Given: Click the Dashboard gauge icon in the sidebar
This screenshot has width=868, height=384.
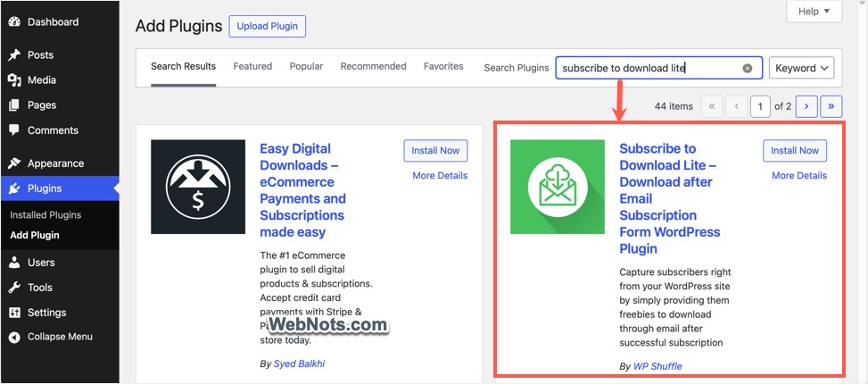Looking at the screenshot, I should pyautogui.click(x=15, y=22).
